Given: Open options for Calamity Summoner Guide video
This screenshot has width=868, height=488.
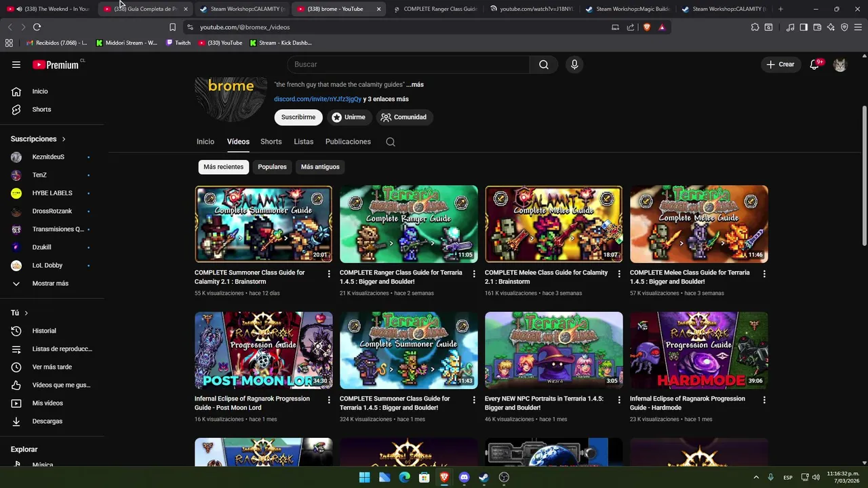Looking at the screenshot, I should 329,274.
